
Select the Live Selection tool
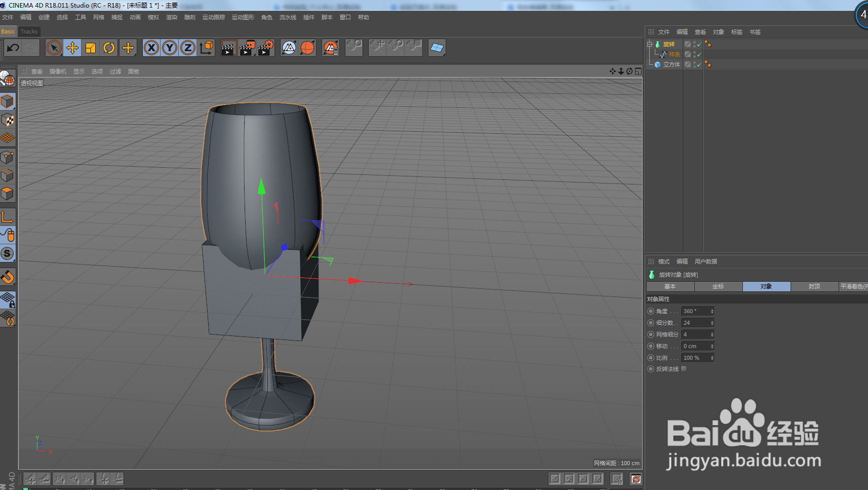pos(54,48)
